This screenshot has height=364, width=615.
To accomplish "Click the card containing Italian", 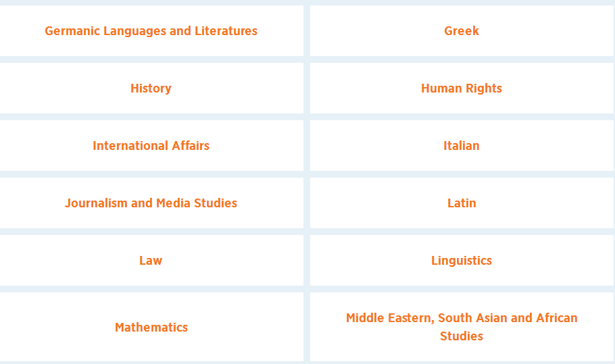I will coord(462,146).
